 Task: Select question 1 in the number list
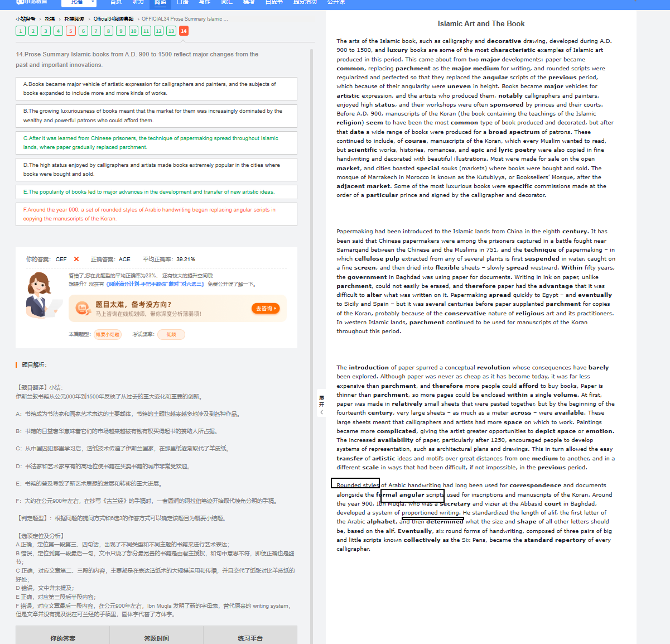[20, 31]
